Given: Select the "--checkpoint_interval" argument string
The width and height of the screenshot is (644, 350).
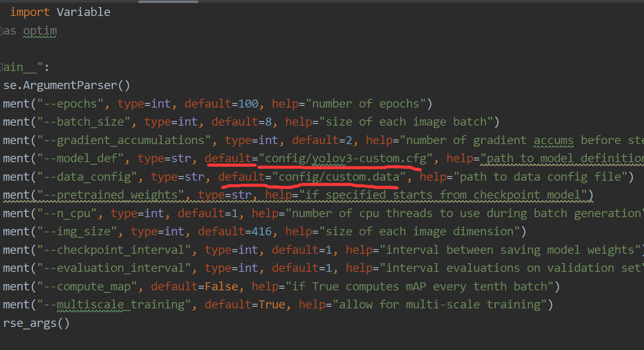Looking at the screenshot, I should point(114,250).
